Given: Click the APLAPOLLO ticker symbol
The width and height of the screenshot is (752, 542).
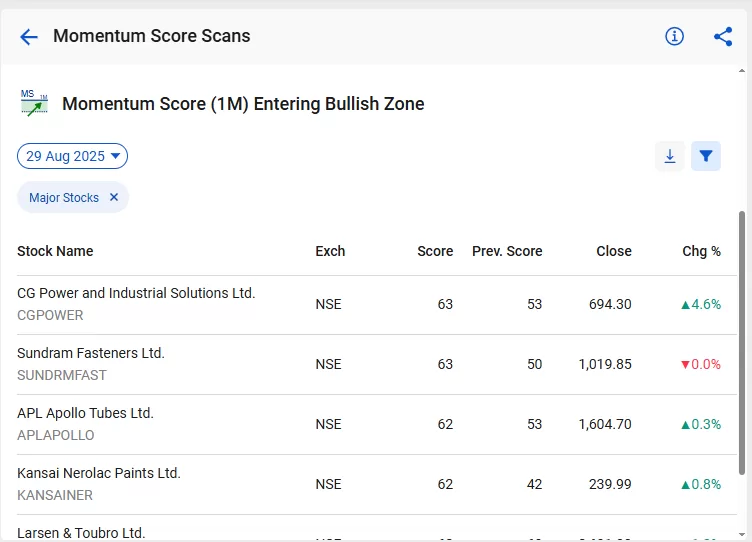Looking at the screenshot, I should (56, 435).
